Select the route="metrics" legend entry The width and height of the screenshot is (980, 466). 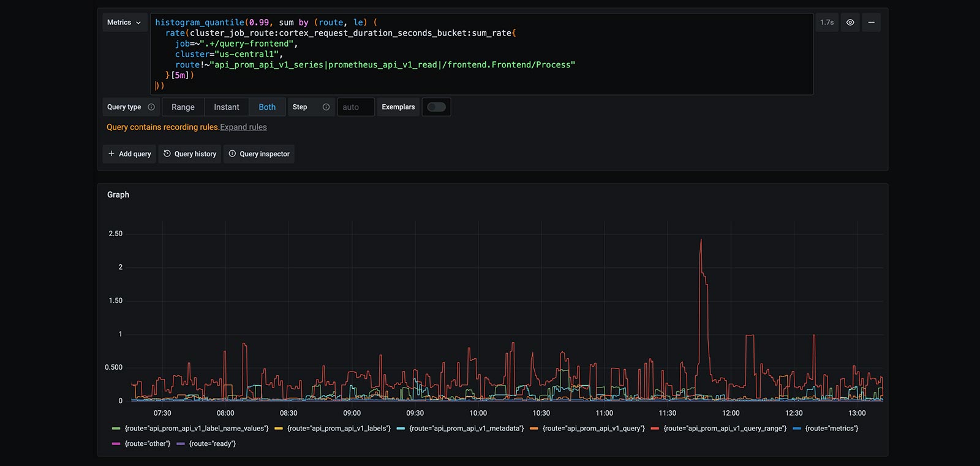[831, 429]
